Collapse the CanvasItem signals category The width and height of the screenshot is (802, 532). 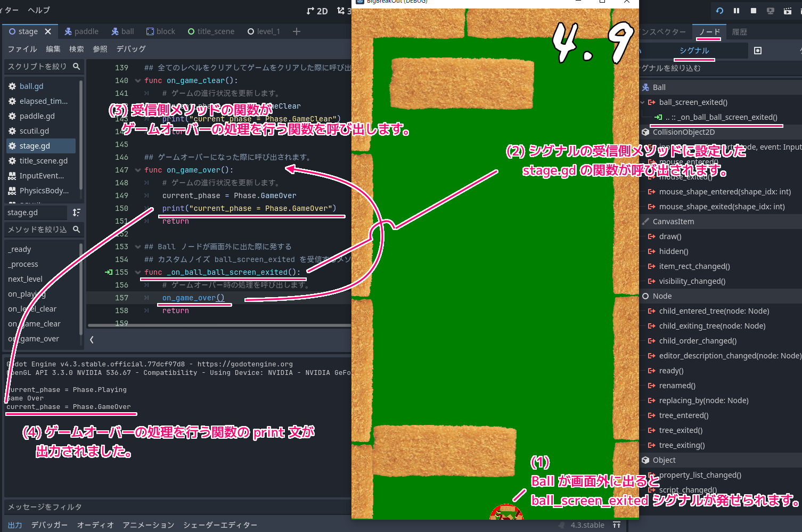click(x=721, y=222)
